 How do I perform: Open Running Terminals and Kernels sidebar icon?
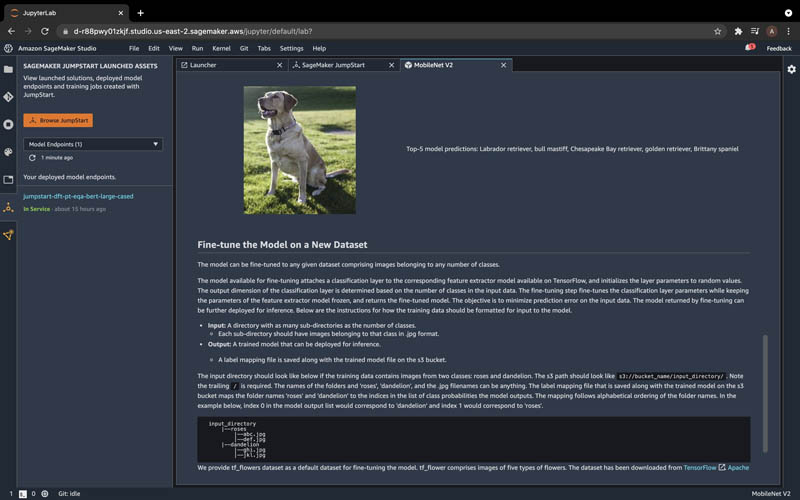(8, 124)
